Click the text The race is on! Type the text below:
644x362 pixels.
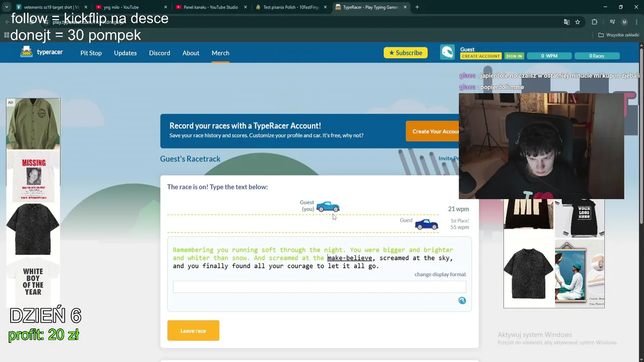[x=217, y=187]
